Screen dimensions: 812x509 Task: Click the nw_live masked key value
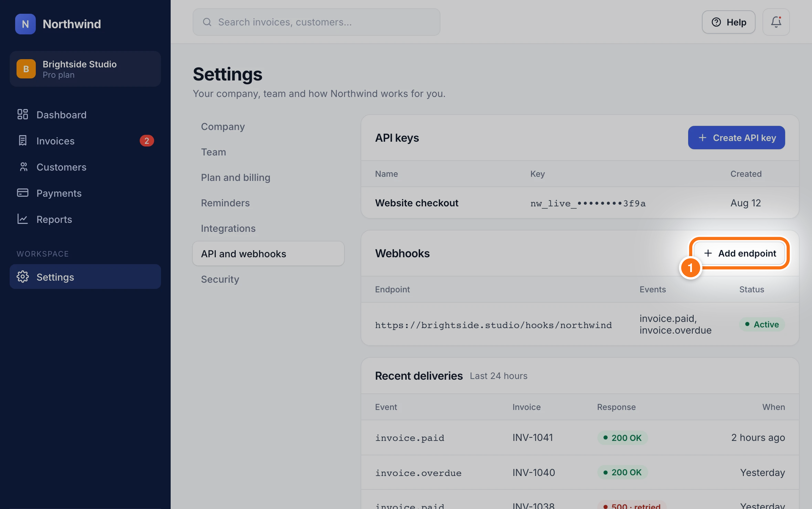coord(588,204)
